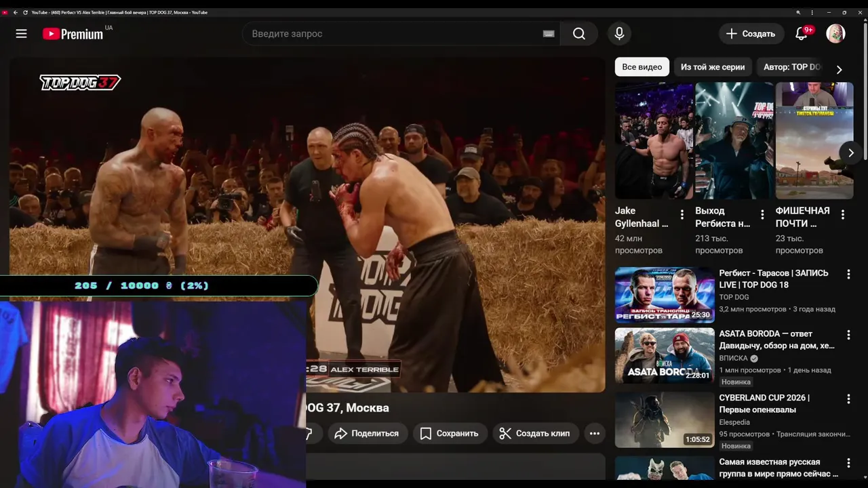Click the Создать create button
Screen dimensions: 868x488
point(751,33)
